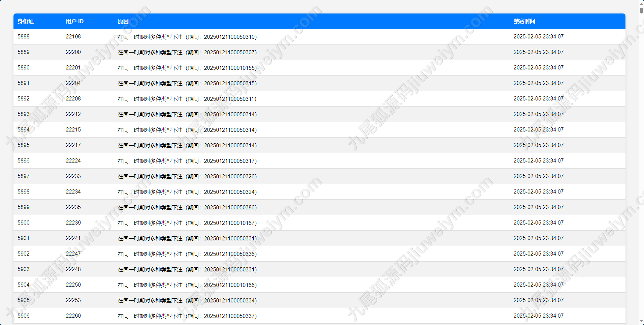This screenshot has height=325, width=644.
Task: Select user ID 22250
Action: (73, 285)
